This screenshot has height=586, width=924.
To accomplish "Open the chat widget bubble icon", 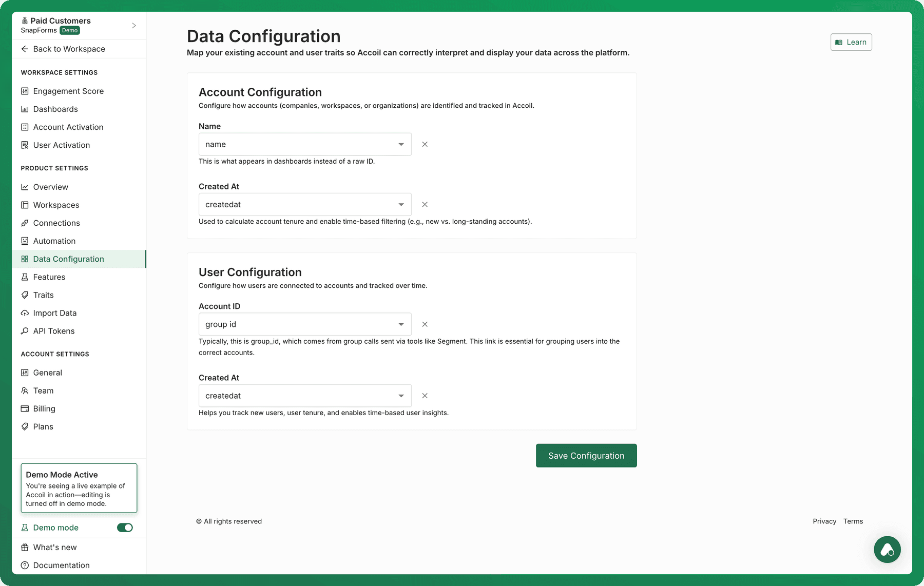I will pos(887,550).
